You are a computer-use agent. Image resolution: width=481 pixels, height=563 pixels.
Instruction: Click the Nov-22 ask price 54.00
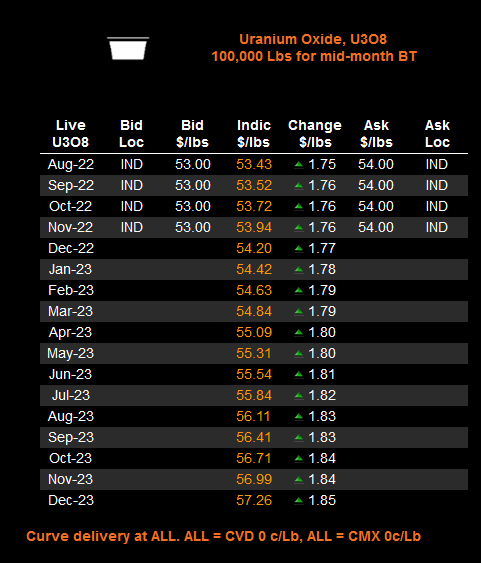point(376,227)
